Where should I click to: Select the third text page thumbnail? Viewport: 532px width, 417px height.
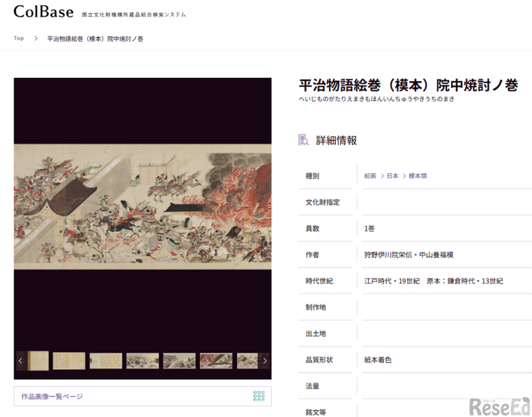coord(106,360)
